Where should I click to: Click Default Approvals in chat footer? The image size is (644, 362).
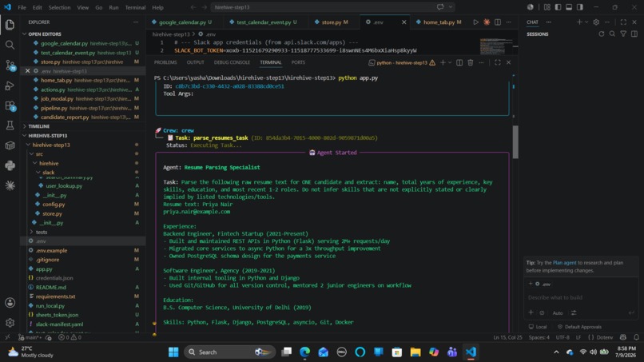click(579, 327)
